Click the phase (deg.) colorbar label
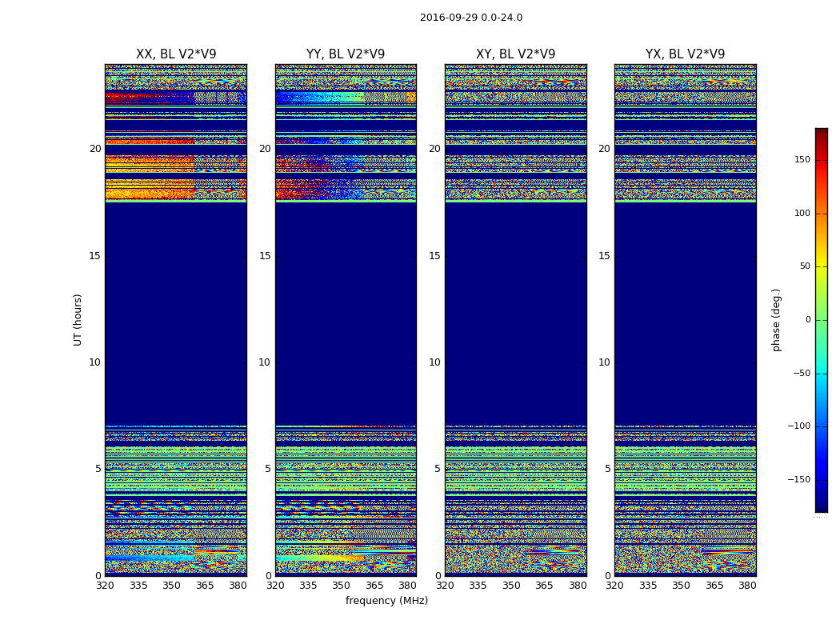 coord(776,319)
